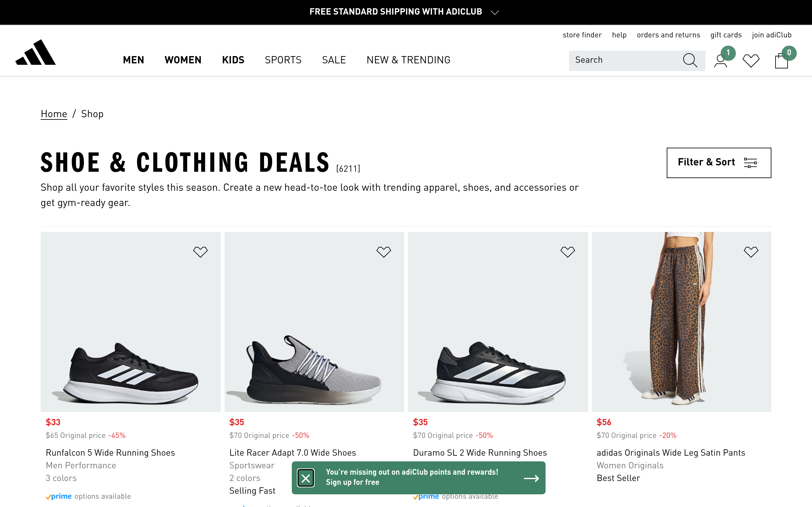
Task: Open the wishlist heart in header
Action: [750, 61]
